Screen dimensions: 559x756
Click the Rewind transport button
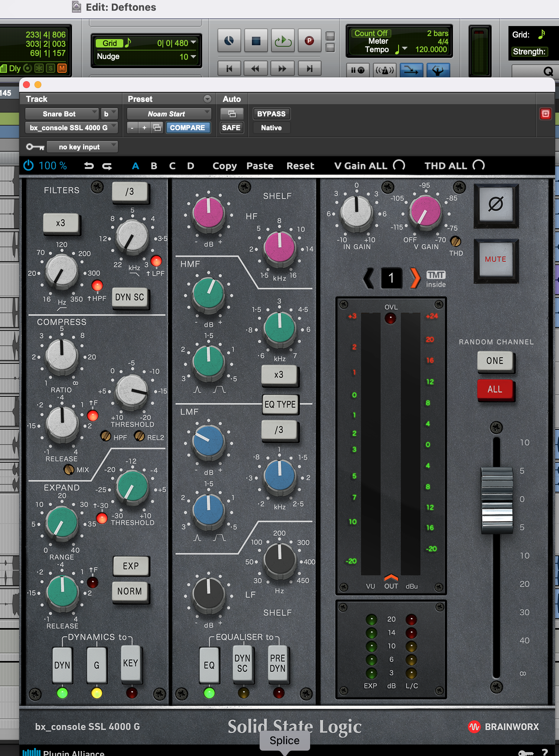pos(256,69)
